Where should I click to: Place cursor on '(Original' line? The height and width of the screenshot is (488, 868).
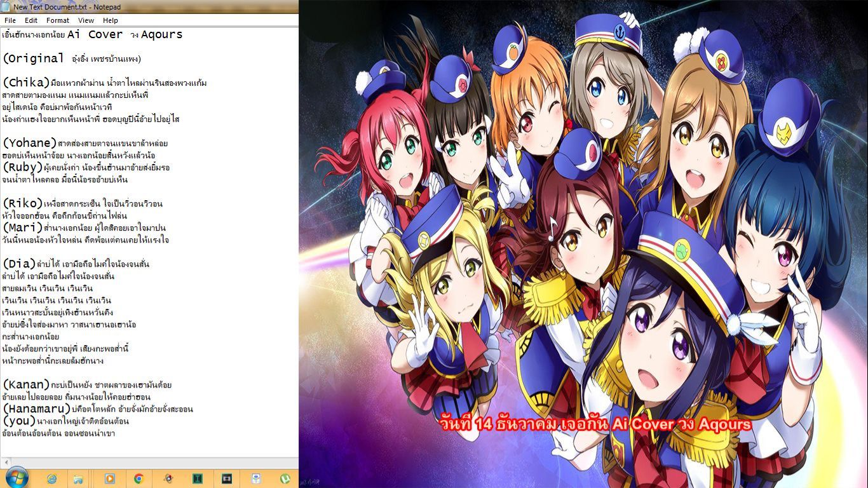pyautogui.click(x=71, y=58)
